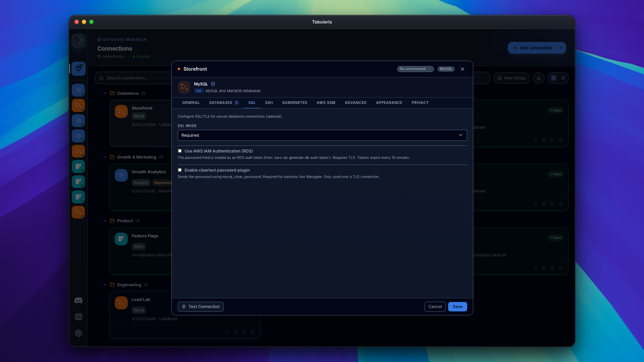The height and width of the screenshot is (362, 644).
Task: Enable cleartext password plugin checkbox
Action: click(x=180, y=170)
